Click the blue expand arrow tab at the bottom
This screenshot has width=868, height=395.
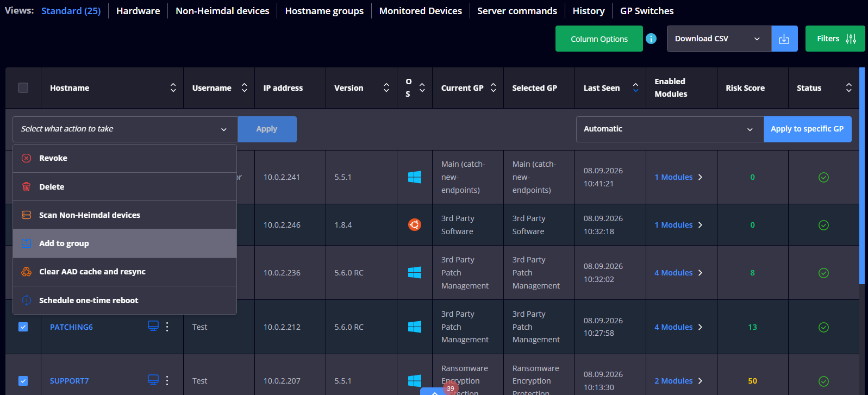point(434,391)
